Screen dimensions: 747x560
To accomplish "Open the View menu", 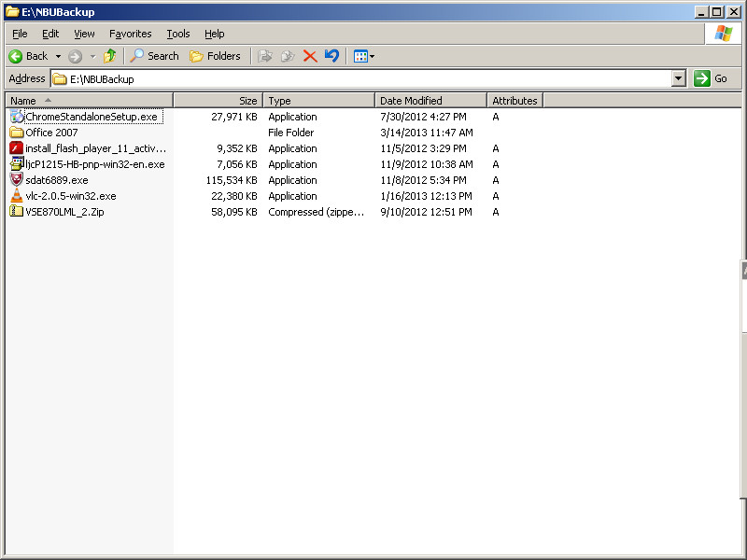I will [84, 34].
